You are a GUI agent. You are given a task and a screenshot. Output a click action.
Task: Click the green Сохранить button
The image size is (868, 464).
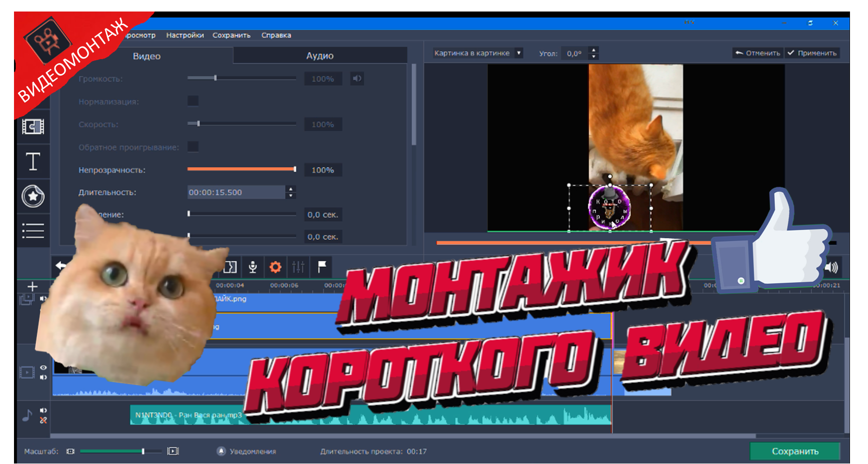[x=795, y=450]
